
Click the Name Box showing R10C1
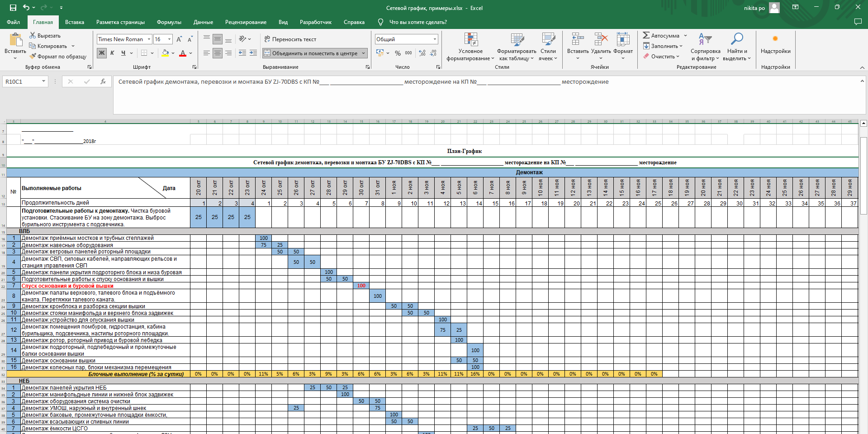pyautogui.click(x=25, y=81)
